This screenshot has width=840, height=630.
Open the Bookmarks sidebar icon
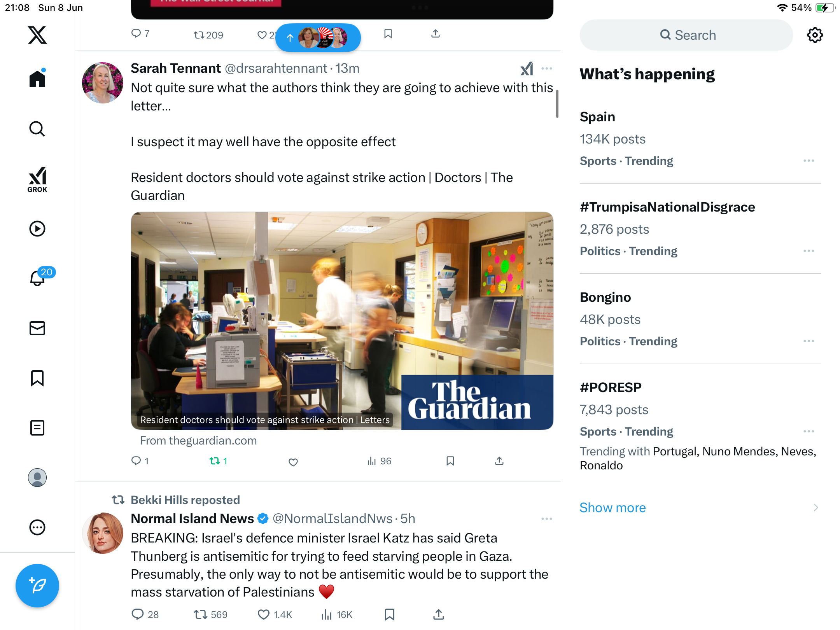tap(37, 378)
